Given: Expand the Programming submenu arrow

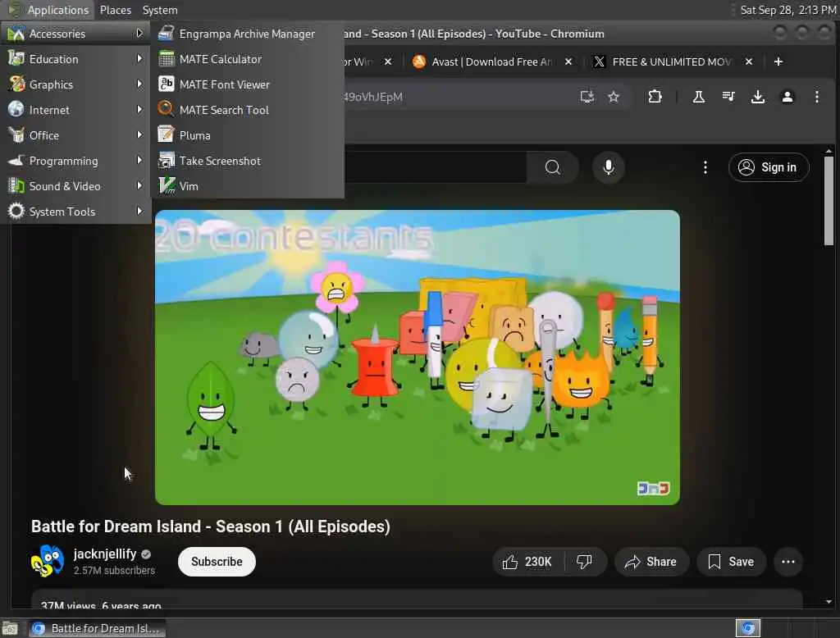Looking at the screenshot, I should point(139,160).
